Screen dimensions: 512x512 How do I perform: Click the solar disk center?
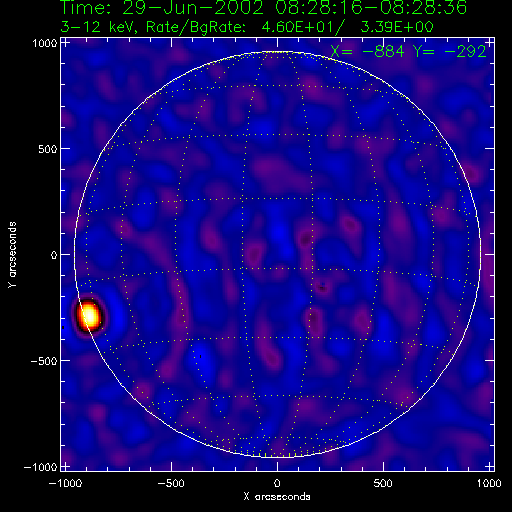pos(277,255)
